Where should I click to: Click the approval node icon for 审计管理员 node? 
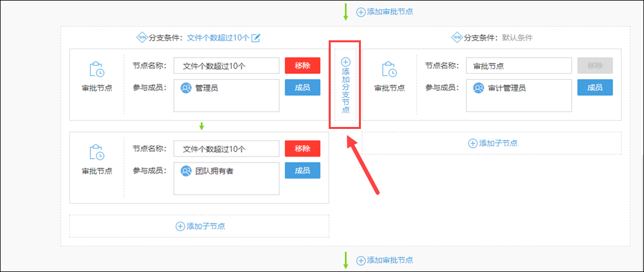(x=389, y=70)
